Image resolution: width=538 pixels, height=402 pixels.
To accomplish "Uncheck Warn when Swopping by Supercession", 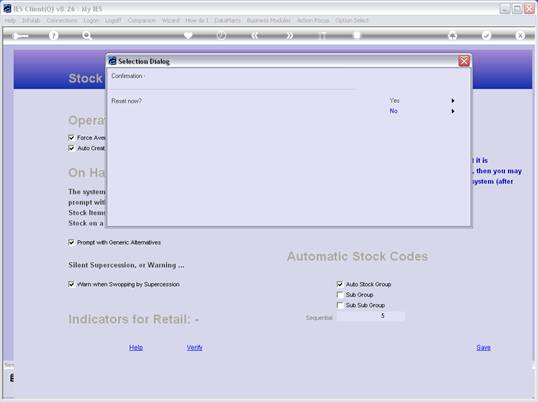I will click(x=71, y=284).
